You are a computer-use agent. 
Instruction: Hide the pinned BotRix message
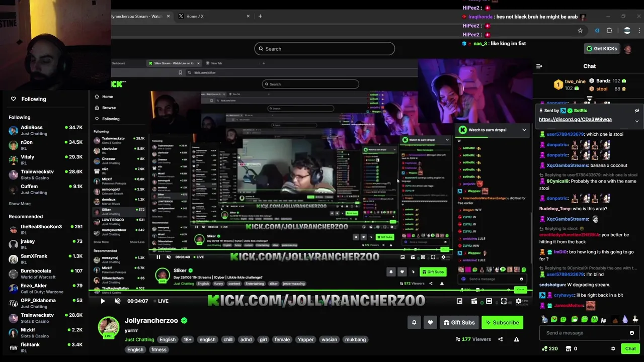pyautogui.click(x=636, y=111)
